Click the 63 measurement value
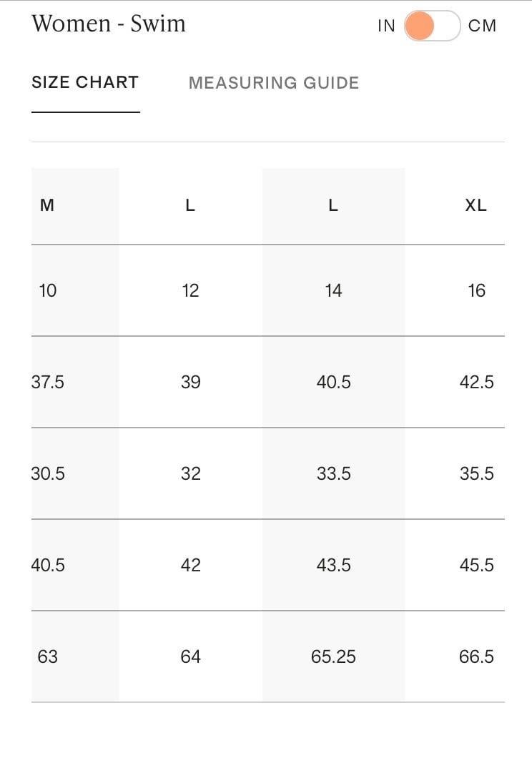This screenshot has height=783, width=532. tap(47, 656)
